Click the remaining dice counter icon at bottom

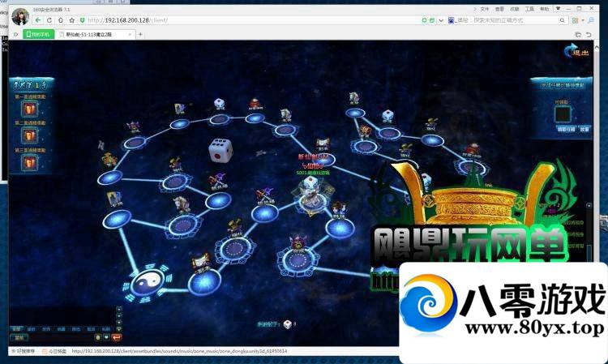tap(287, 324)
